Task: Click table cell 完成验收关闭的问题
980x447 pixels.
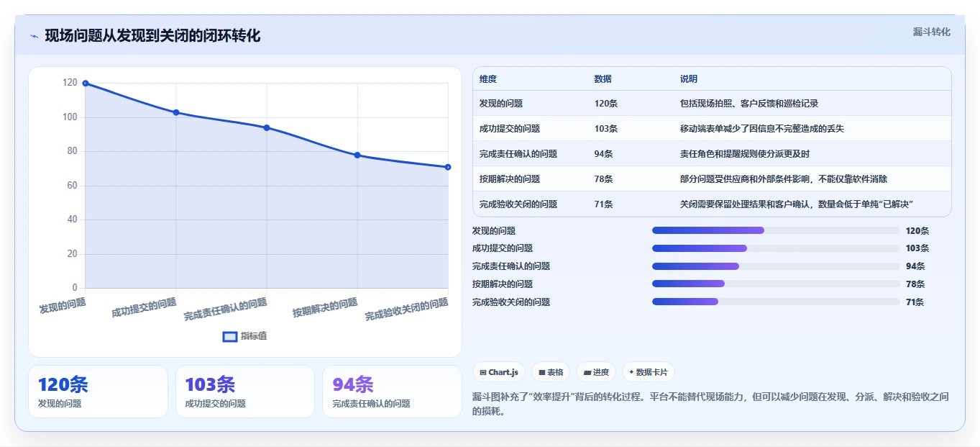Action: (x=518, y=204)
